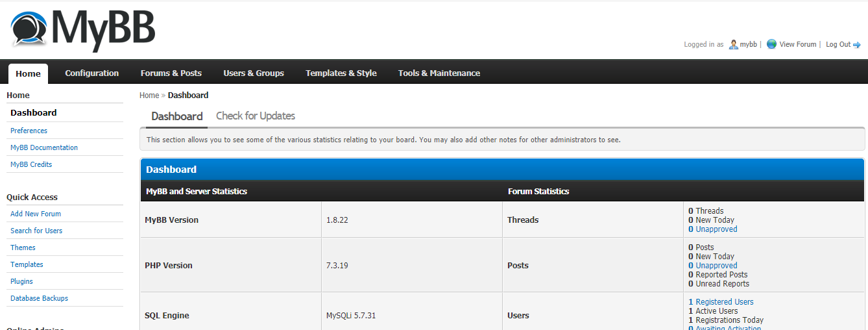Click the SQL Engine value MySQLi 5.7.31
This screenshot has width=868, height=330.
click(x=351, y=316)
